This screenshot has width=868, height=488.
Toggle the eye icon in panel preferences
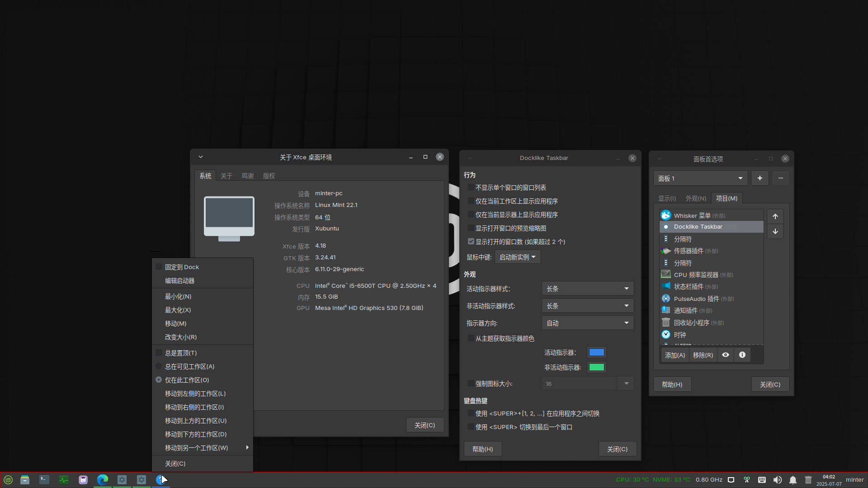[x=726, y=355]
